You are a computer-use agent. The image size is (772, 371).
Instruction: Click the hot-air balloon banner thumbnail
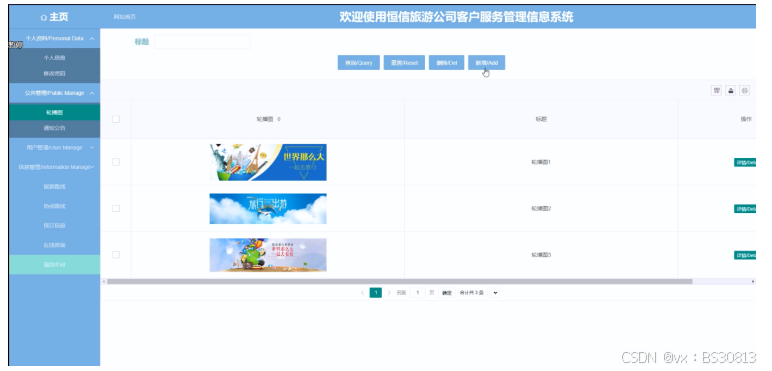(x=268, y=255)
